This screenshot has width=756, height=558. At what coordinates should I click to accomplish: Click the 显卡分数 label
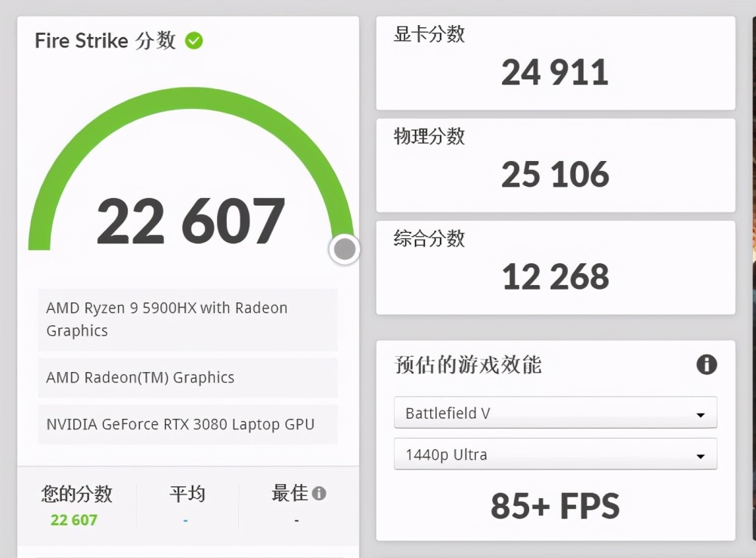point(429,34)
